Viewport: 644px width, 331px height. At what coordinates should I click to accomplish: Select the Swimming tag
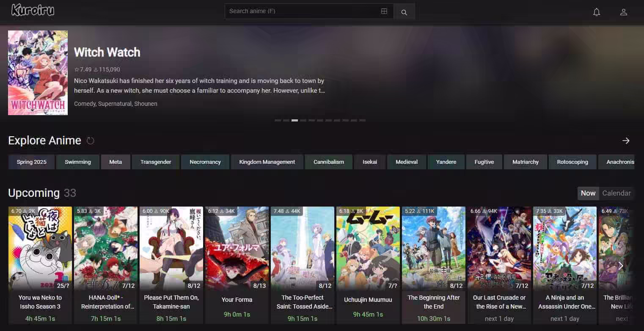(78, 162)
